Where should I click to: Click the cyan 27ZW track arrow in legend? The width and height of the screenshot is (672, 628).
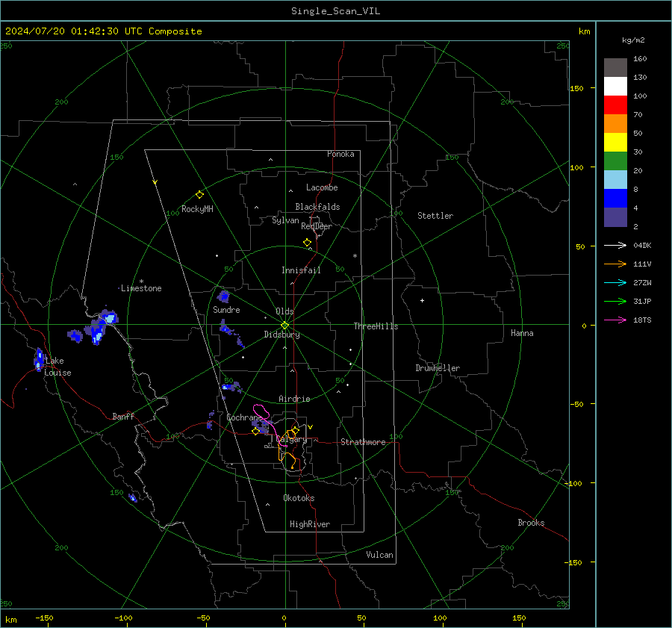click(x=615, y=282)
